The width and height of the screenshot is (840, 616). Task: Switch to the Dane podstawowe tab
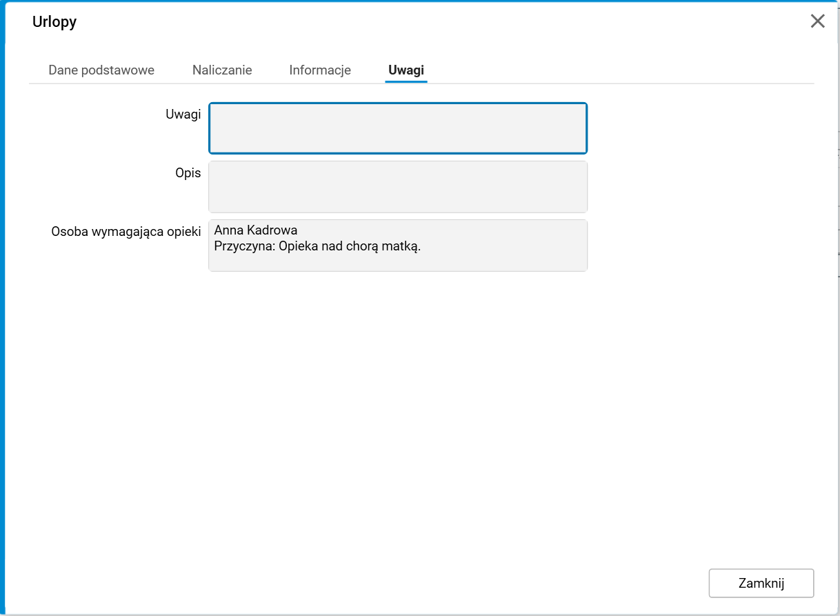(101, 70)
